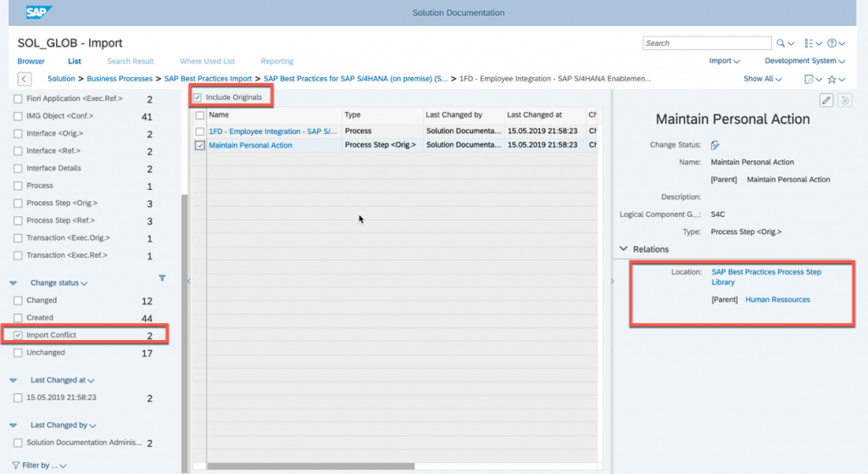Viewport: 868px width, 474px height.
Task: Switch to the Browser tab
Action: click(31, 61)
